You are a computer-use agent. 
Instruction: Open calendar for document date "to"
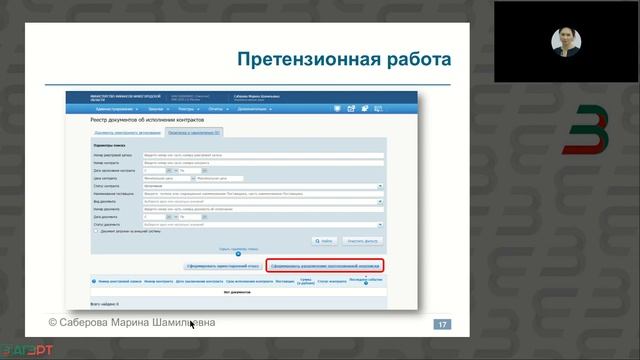[204, 217]
